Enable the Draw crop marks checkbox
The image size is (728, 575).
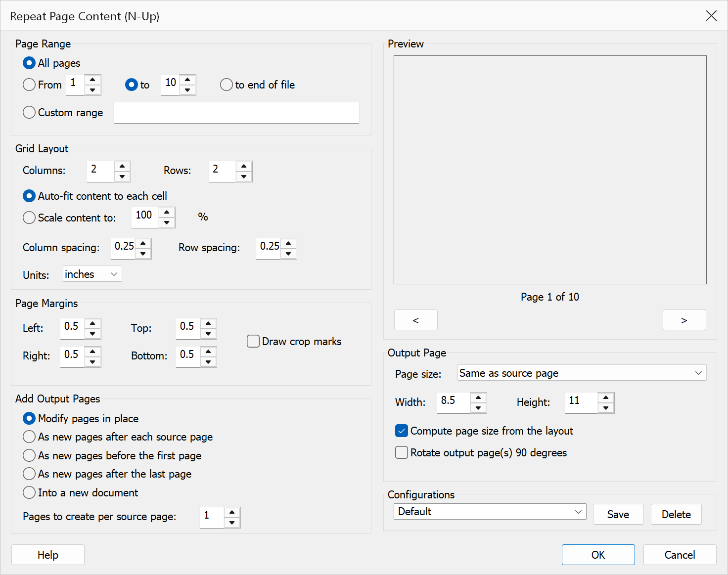(253, 341)
